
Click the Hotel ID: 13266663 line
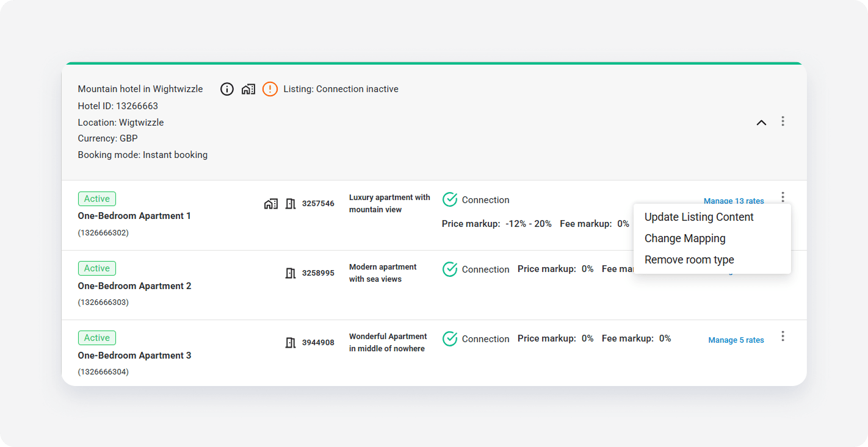click(118, 106)
